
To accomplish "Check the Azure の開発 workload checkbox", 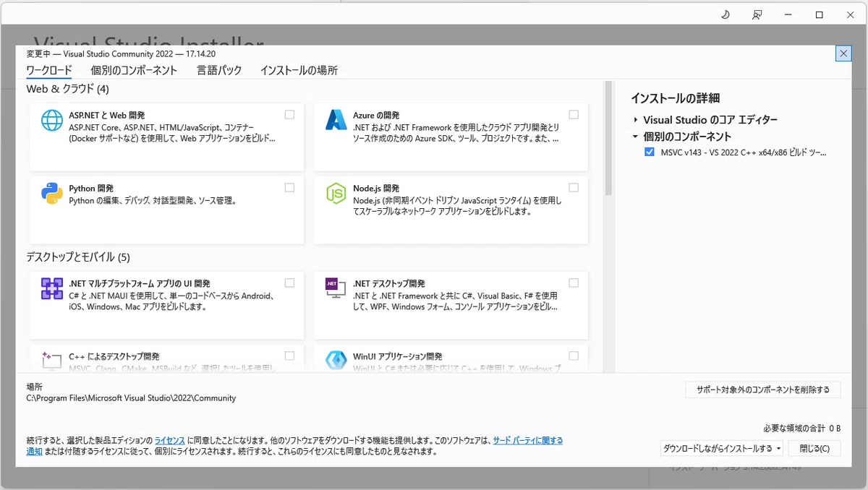I will pyautogui.click(x=574, y=114).
